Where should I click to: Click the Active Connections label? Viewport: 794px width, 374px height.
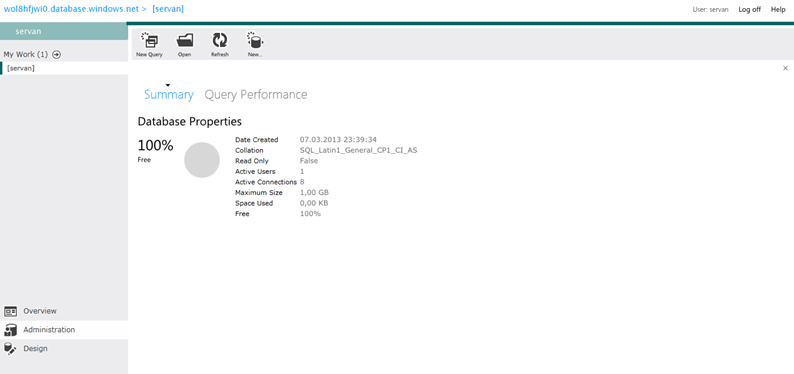(x=266, y=182)
